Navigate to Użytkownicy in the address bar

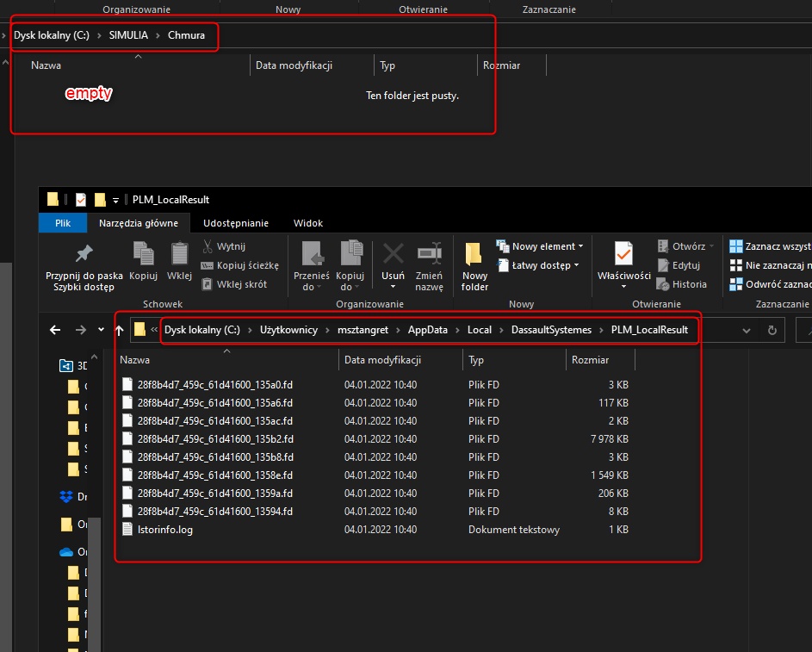tap(288, 330)
